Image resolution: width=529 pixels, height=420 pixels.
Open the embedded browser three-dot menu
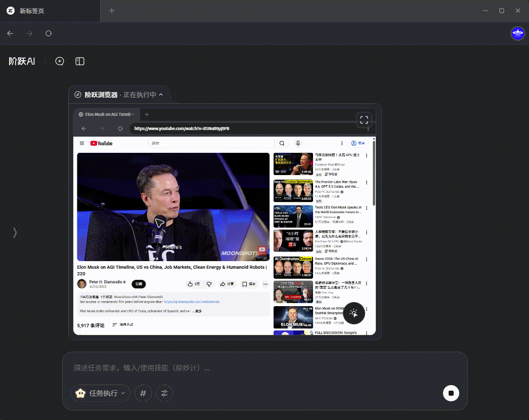[368, 129]
